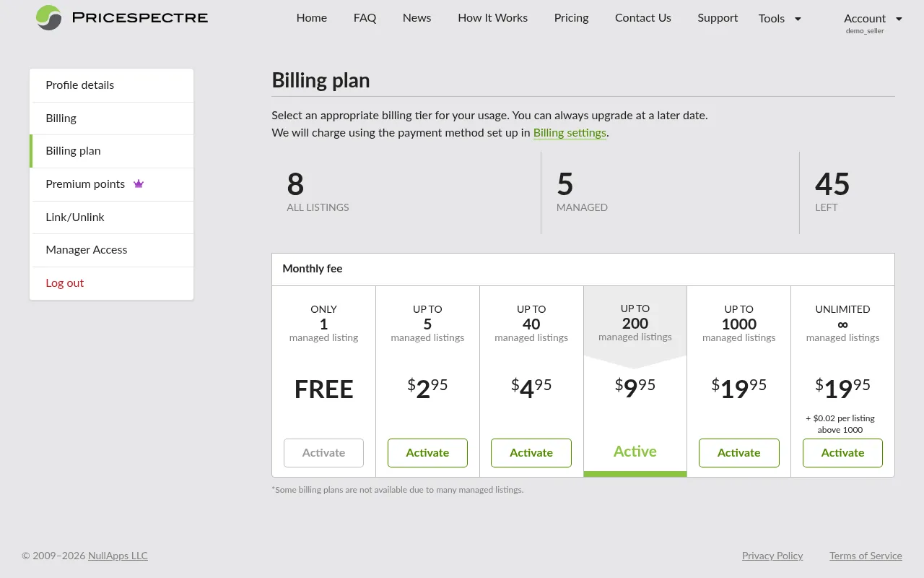Open the Privacy Policy
Screen dimensions: 924x578
point(772,556)
